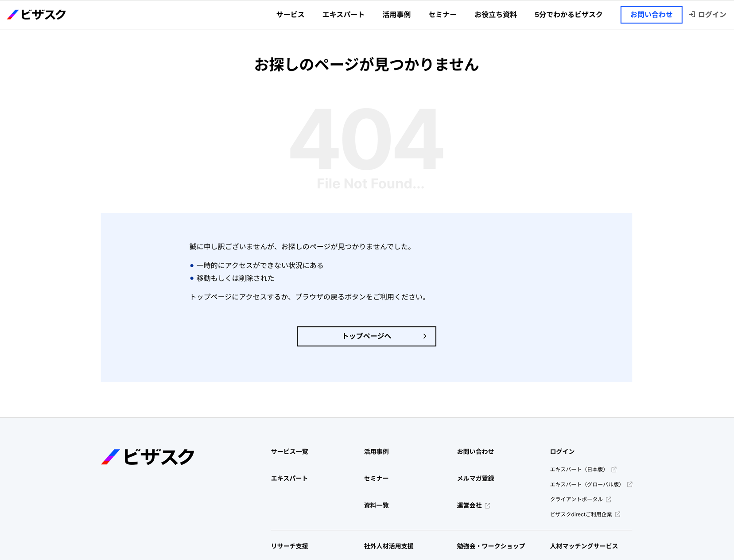Screen dimensions: 734x560
Task: Click external link icon beside エキスパート（グローバル版）
Action: [x=629, y=485]
